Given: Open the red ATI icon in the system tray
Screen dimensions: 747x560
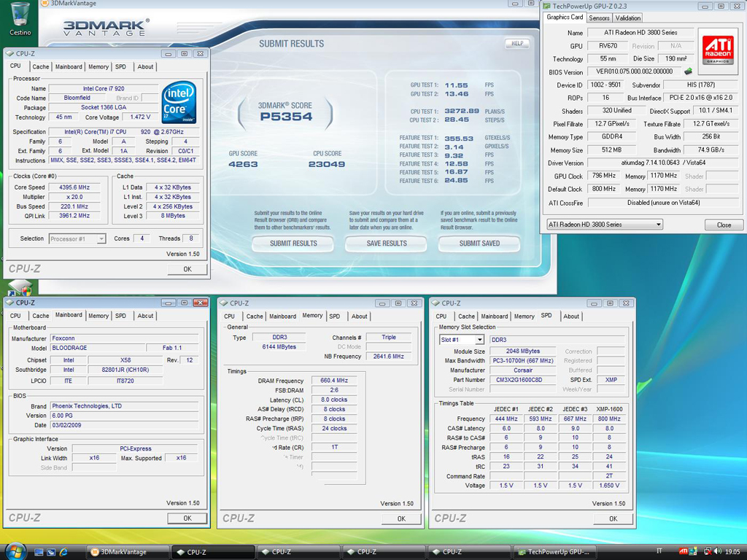Looking at the screenshot, I should (x=683, y=551).
